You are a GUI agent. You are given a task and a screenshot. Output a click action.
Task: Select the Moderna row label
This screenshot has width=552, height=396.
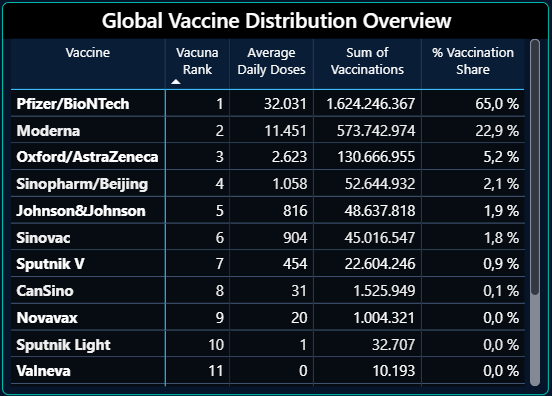(48, 131)
